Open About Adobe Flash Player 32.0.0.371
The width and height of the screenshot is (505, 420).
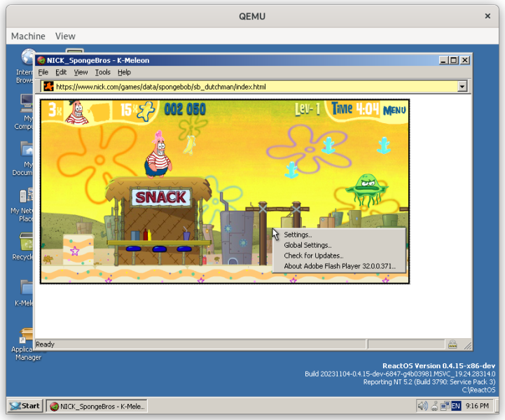click(x=339, y=266)
